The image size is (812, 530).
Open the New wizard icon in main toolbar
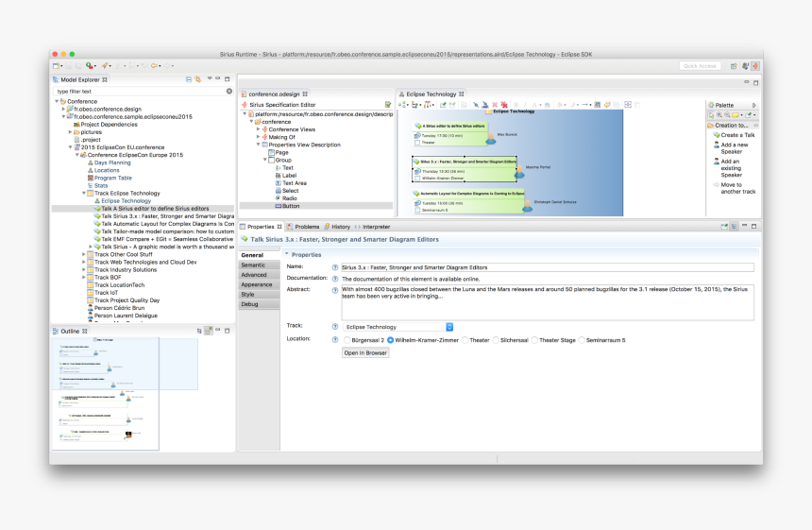coord(56,66)
